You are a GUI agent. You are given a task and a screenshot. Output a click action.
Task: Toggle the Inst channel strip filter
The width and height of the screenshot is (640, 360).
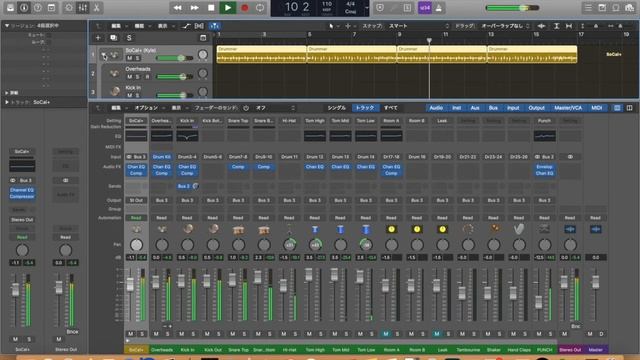coord(456,108)
